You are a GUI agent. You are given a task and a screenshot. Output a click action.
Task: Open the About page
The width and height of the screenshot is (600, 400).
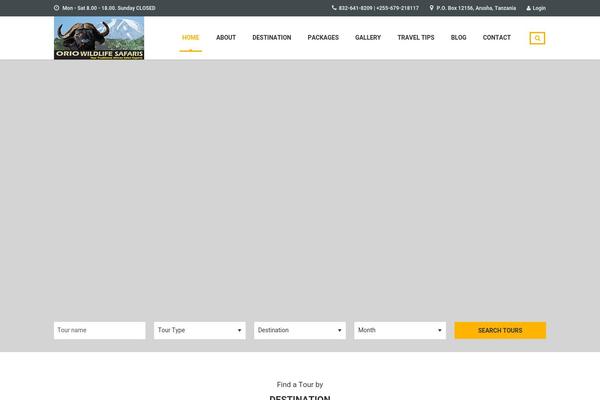226,38
